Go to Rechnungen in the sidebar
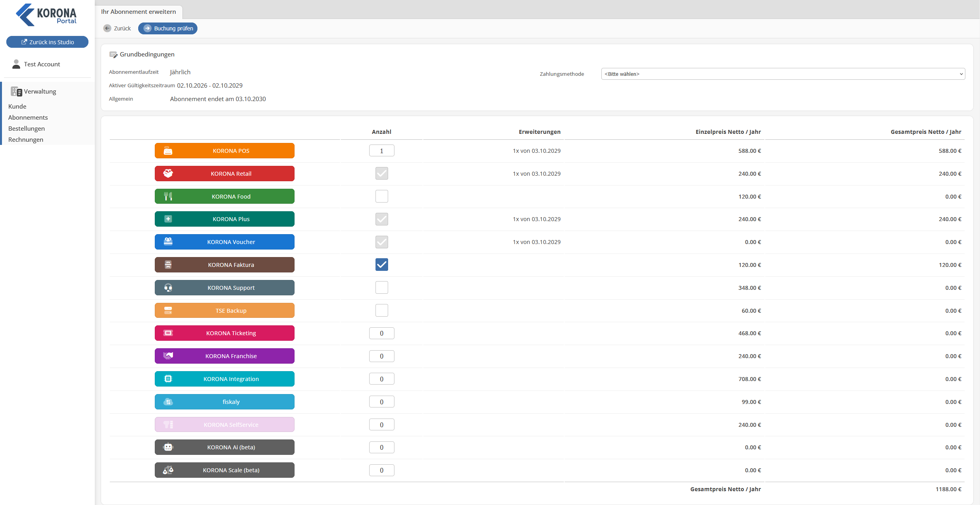The height and width of the screenshot is (505, 980). tap(26, 139)
